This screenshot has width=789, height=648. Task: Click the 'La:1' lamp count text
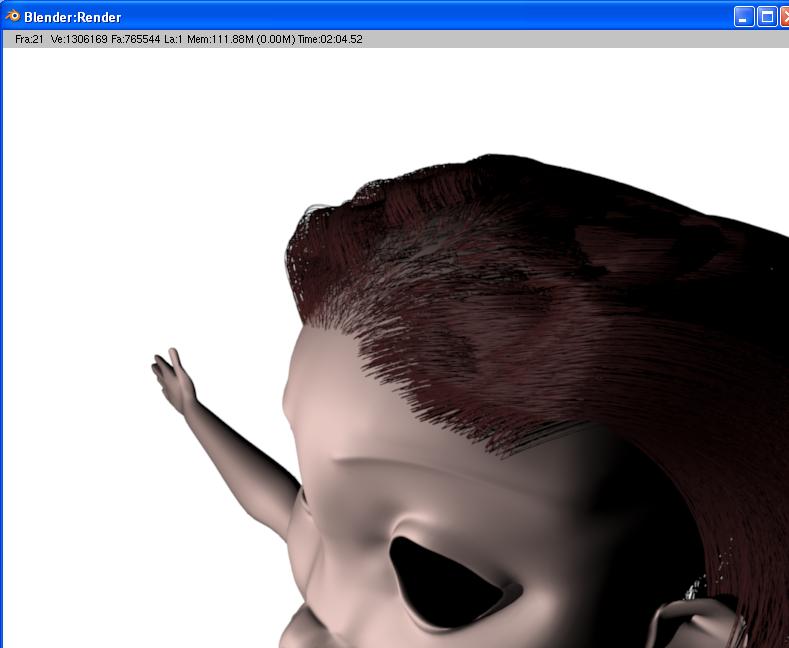point(173,39)
